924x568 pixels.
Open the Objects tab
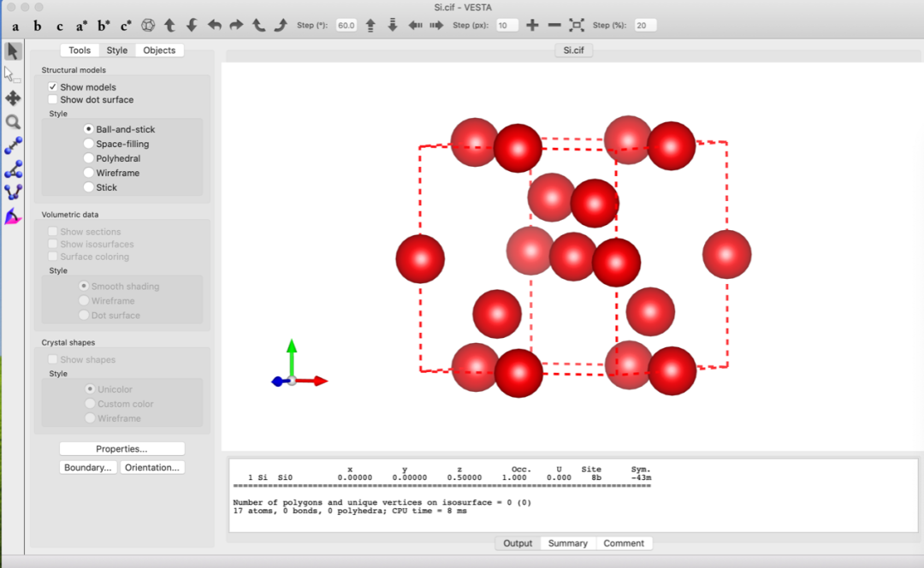click(159, 50)
